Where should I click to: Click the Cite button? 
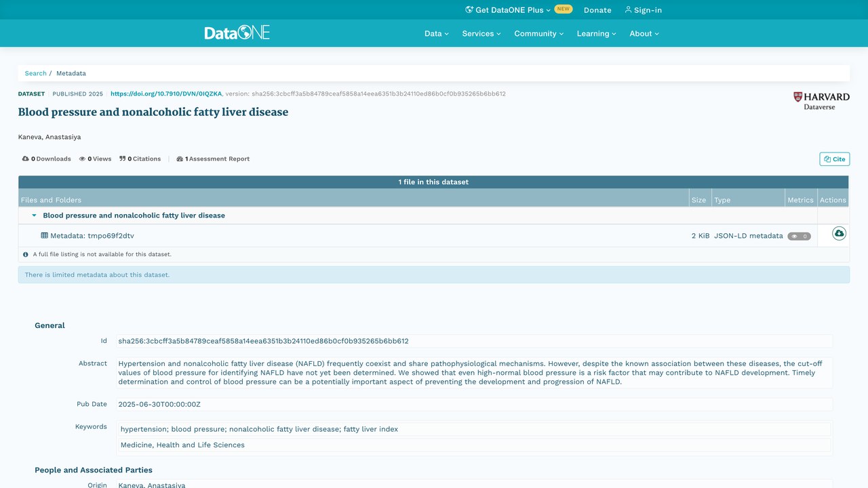[x=835, y=159]
